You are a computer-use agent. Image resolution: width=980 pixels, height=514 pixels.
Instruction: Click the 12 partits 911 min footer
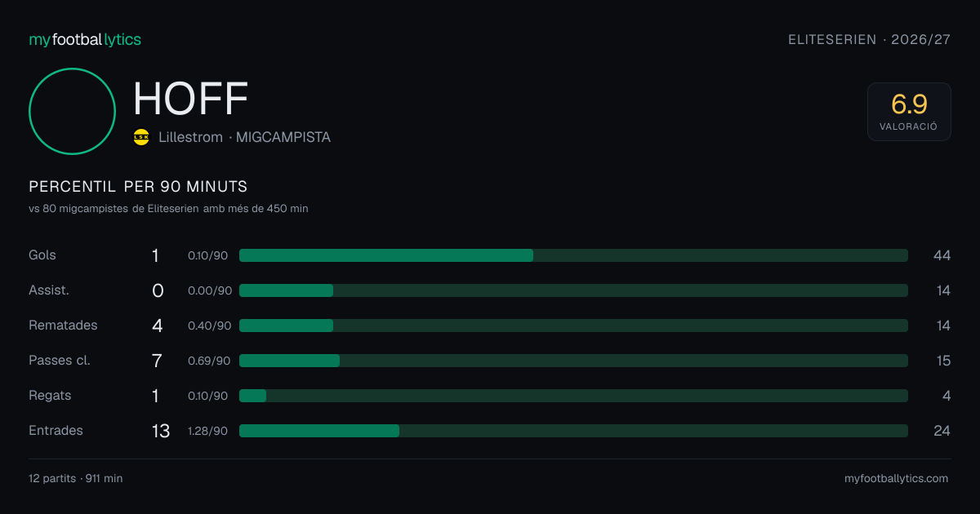click(x=75, y=479)
